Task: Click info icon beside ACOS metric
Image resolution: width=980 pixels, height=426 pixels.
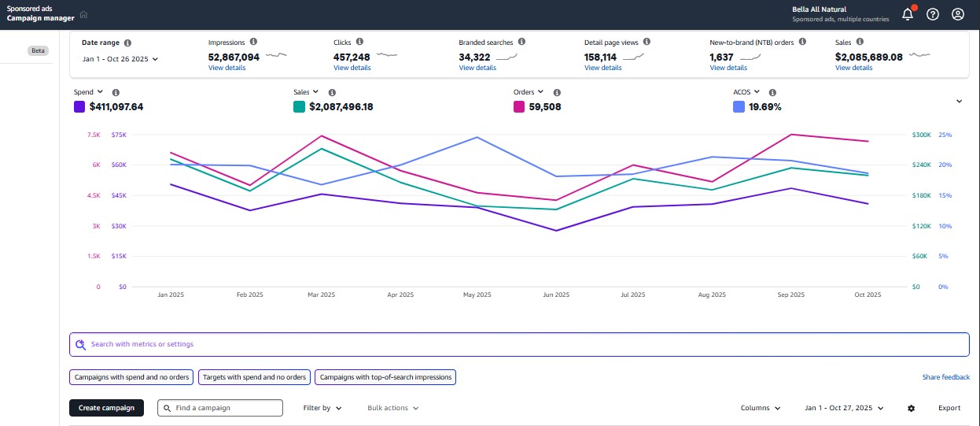Action: click(x=772, y=92)
